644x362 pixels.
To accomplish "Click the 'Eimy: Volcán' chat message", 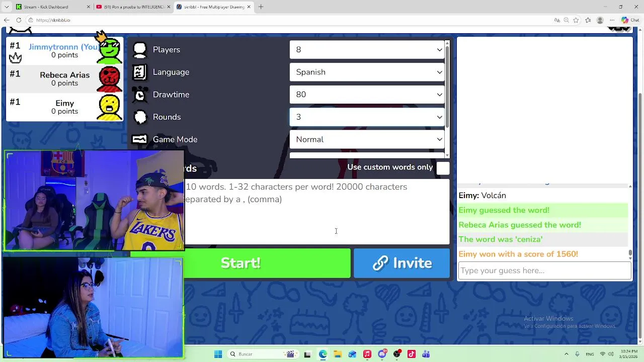I will [482, 196].
